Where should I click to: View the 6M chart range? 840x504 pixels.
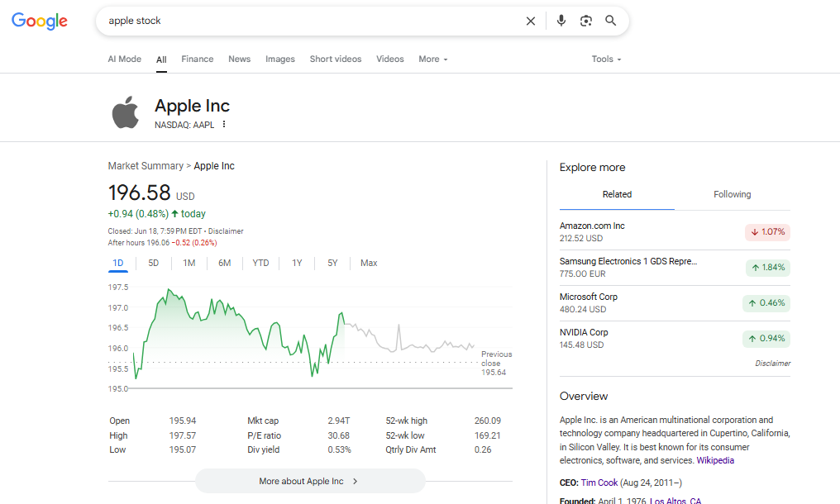[224, 263]
